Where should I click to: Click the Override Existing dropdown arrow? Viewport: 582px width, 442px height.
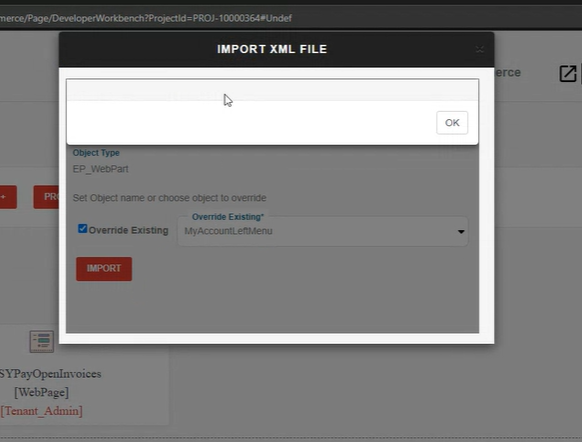461,232
